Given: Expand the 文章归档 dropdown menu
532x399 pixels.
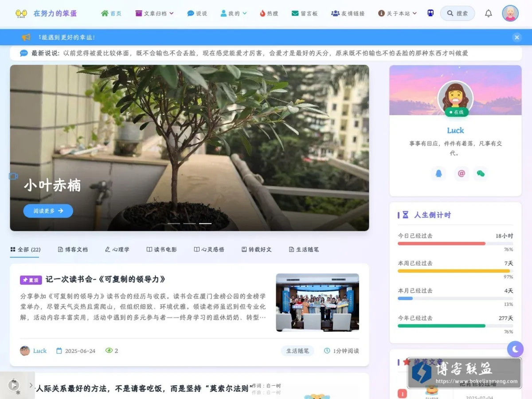Looking at the screenshot, I should [x=154, y=13].
